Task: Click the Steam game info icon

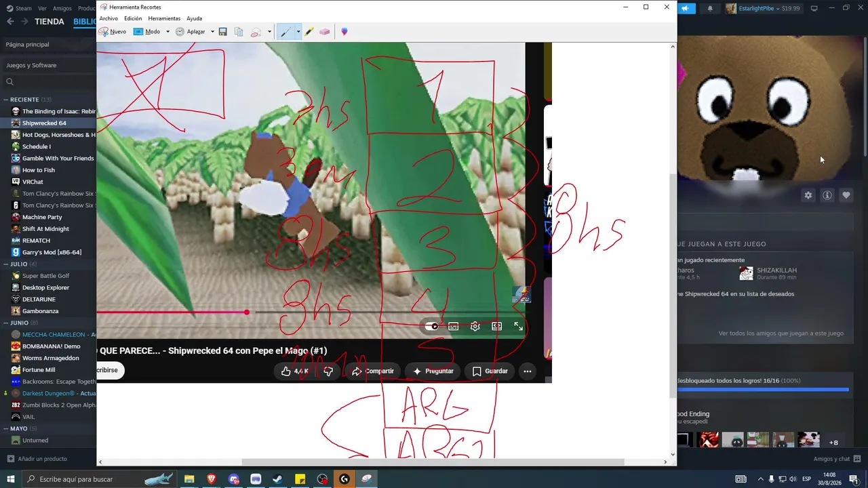Action: pos(827,195)
